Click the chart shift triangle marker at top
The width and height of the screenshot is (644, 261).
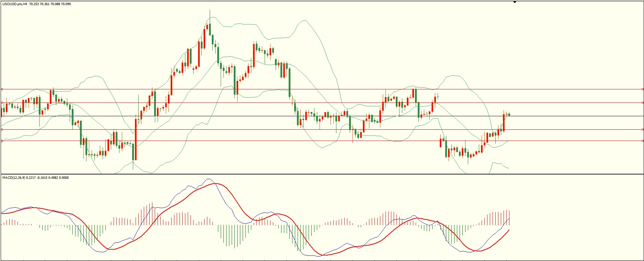(x=515, y=2)
